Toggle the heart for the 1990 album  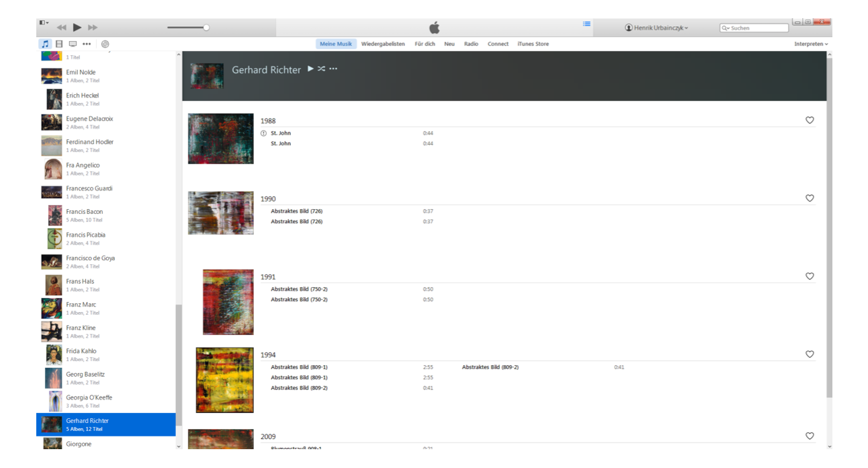pos(810,198)
